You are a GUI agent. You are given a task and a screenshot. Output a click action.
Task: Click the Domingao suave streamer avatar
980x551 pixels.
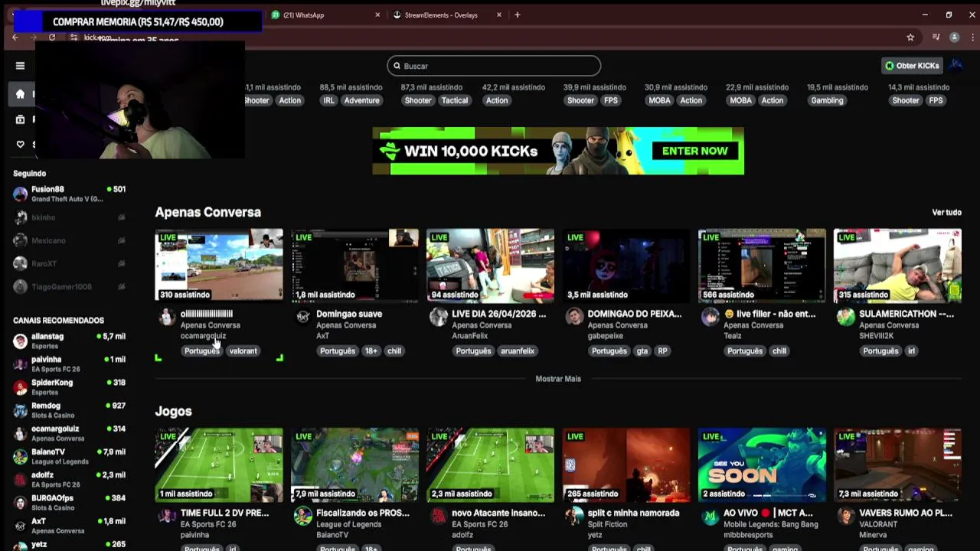[303, 317]
